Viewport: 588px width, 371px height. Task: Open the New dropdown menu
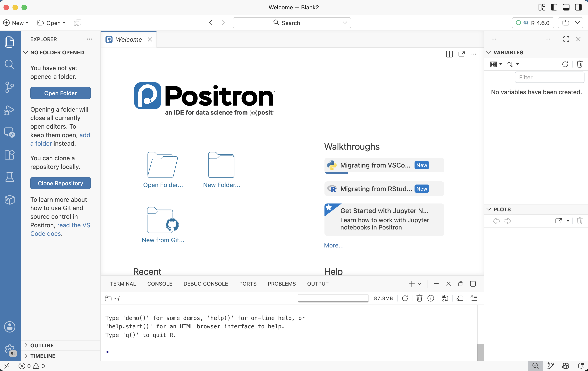[x=16, y=23]
